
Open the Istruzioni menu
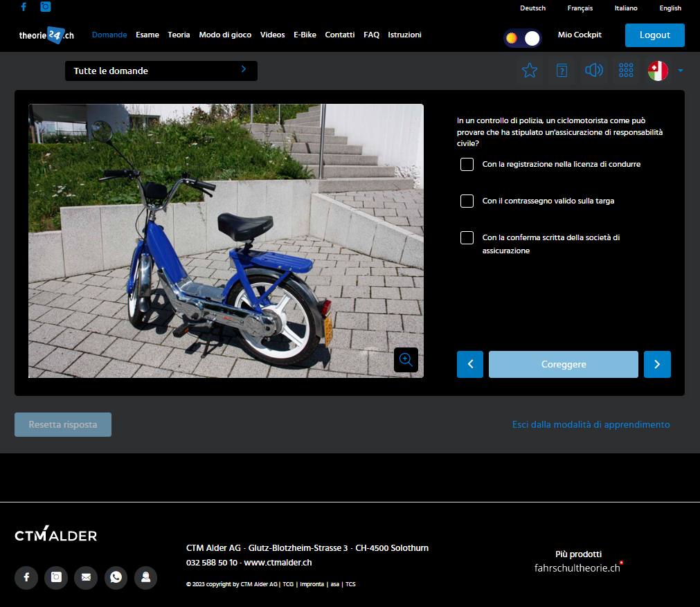click(x=404, y=35)
